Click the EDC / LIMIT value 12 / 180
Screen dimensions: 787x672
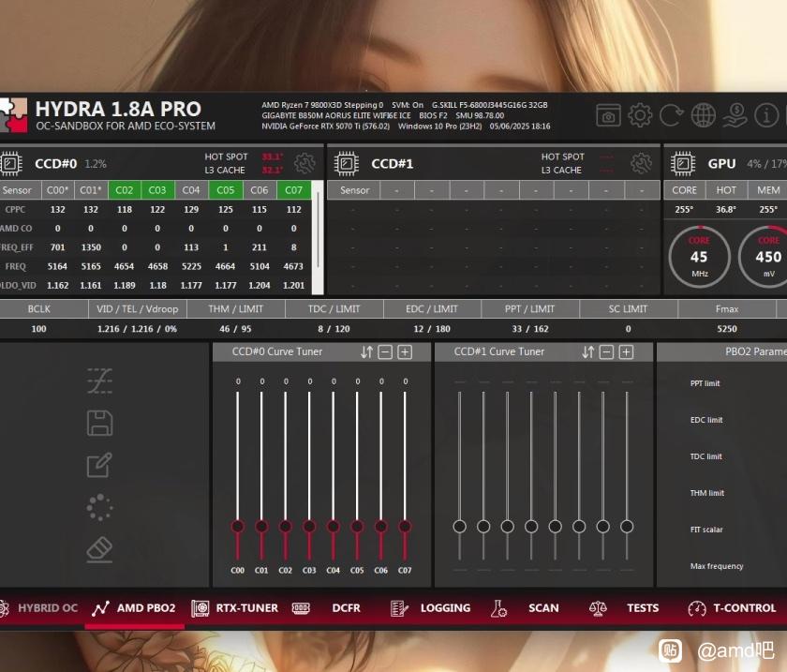pyautogui.click(x=432, y=329)
